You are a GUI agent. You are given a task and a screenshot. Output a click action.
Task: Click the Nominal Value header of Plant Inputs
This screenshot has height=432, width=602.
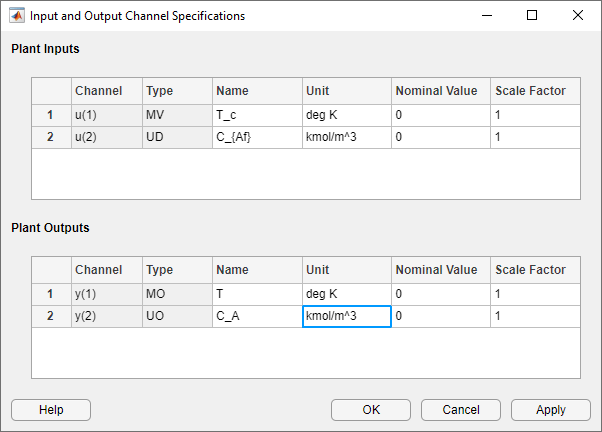pos(441,91)
